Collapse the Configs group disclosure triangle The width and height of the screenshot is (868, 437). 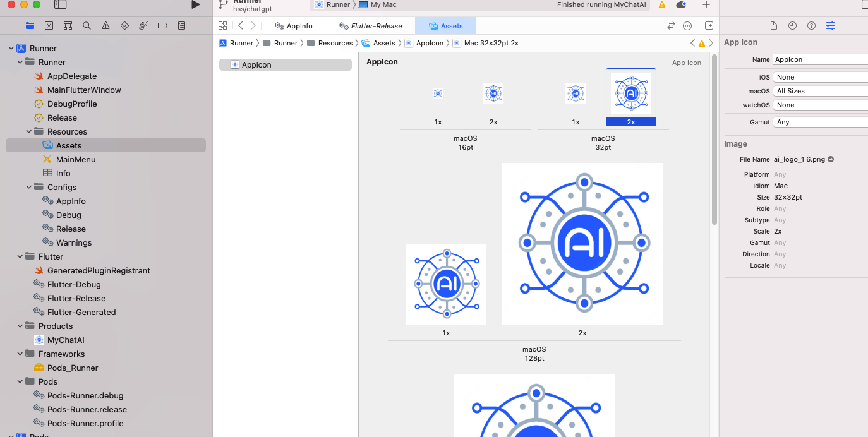pyautogui.click(x=29, y=187)
